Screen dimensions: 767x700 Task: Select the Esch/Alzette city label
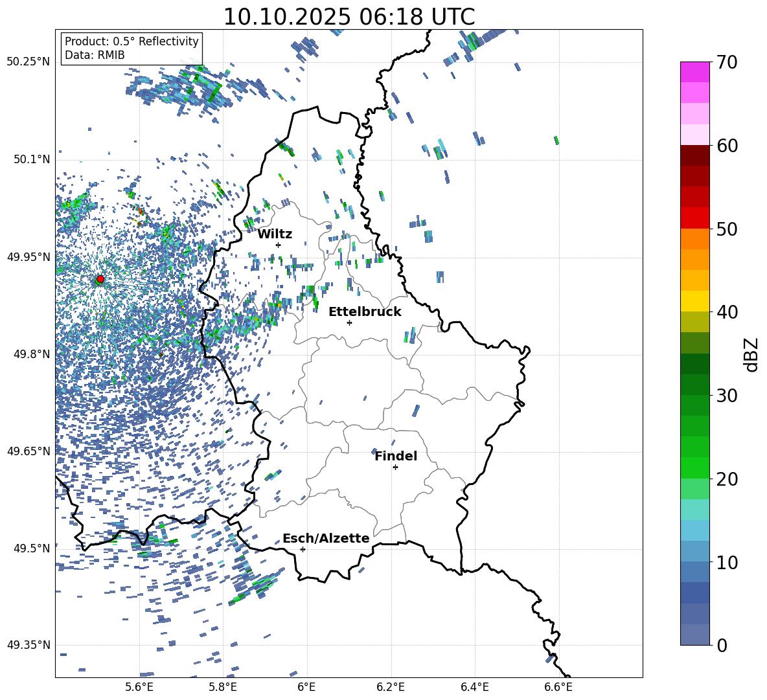coord(326,539)
